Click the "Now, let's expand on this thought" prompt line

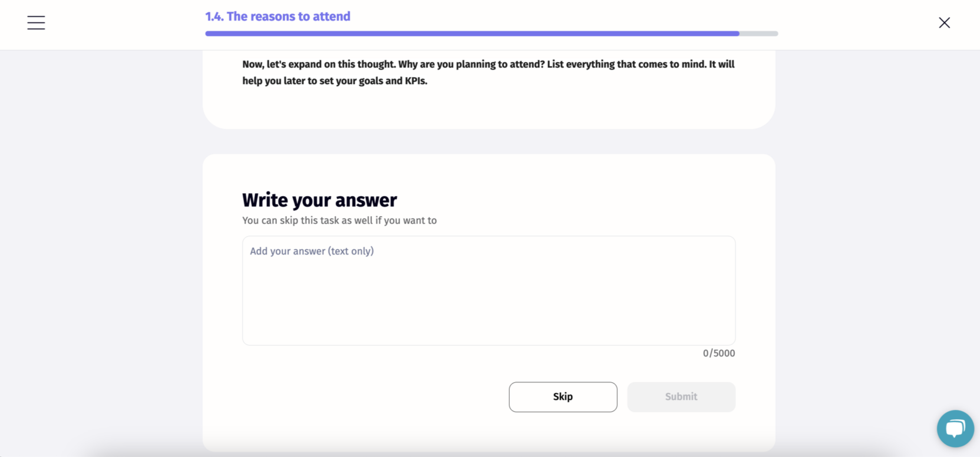coord(319,64)
